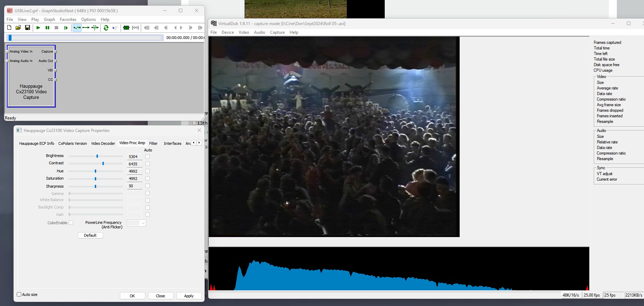Viewport: 644px width, 306px height.
Task: Select the Filter tab in Properties
Action: point(153,143)
